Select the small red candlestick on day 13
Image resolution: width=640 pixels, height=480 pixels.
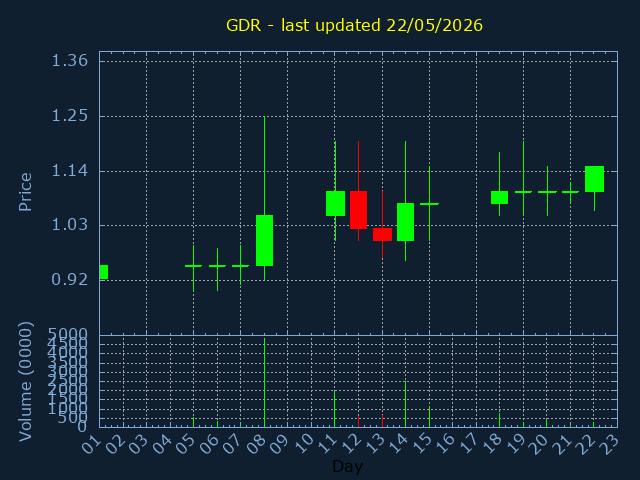click(382, 234)
